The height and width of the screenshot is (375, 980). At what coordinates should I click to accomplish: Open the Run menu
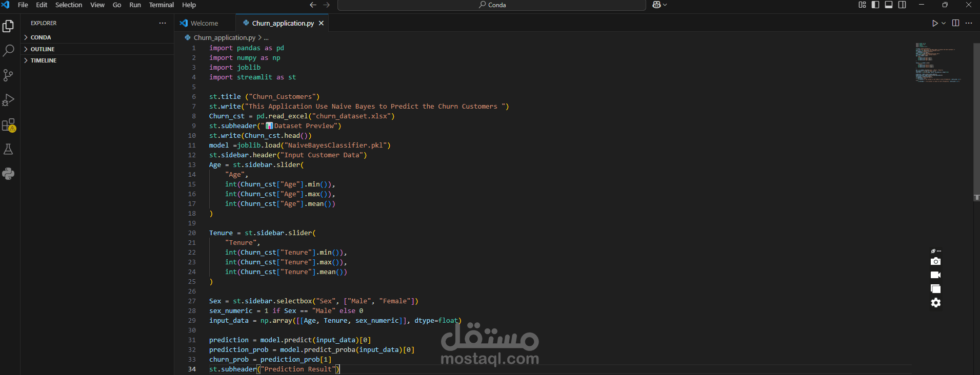pos(135,5)
